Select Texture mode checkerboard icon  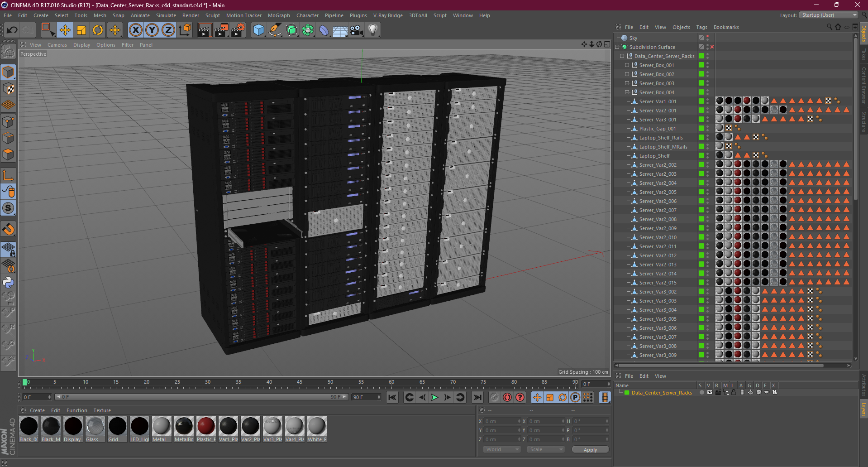click(x=8, y=89)
